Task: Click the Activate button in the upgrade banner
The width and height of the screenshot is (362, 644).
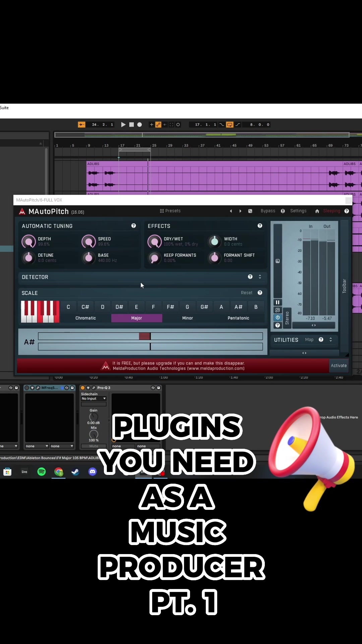Action: [339, 366]
